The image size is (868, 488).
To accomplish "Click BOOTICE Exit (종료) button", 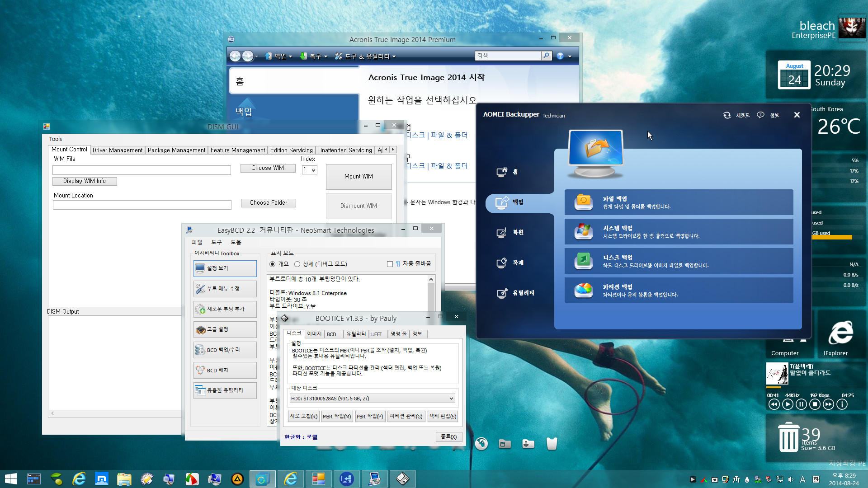I will click(x=449, y=437).
